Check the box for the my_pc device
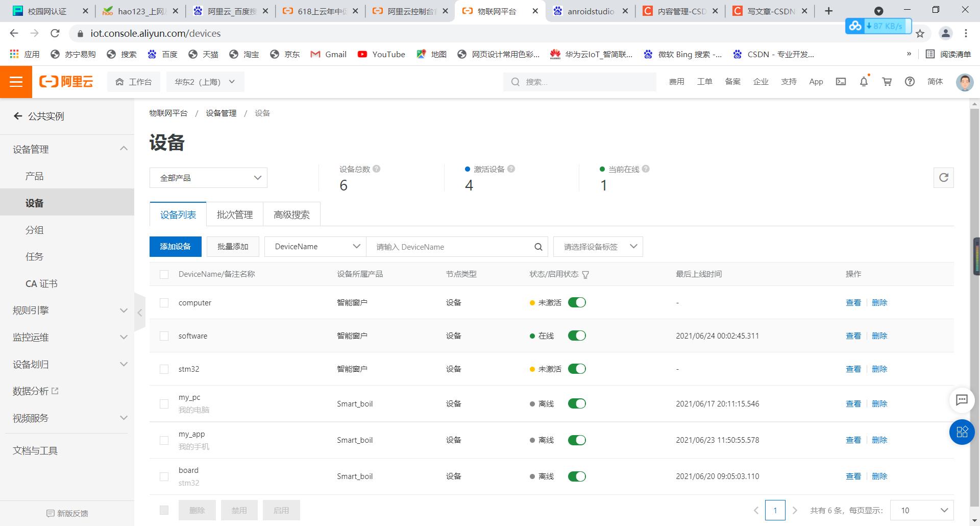980x526 pixels. pos(164,404)
